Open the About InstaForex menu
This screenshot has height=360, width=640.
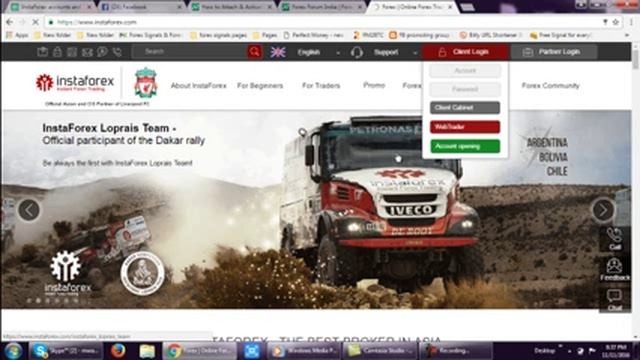click(198, 85)
